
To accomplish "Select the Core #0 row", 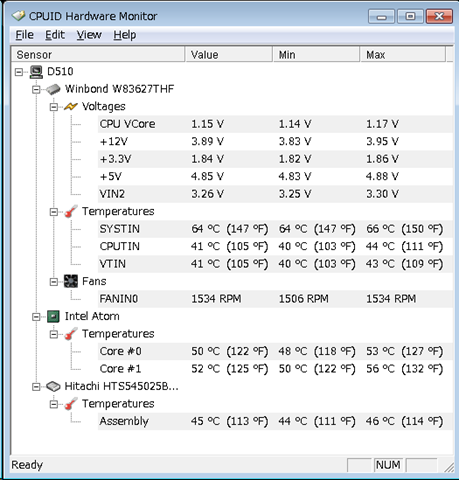I will click(275, 351).
